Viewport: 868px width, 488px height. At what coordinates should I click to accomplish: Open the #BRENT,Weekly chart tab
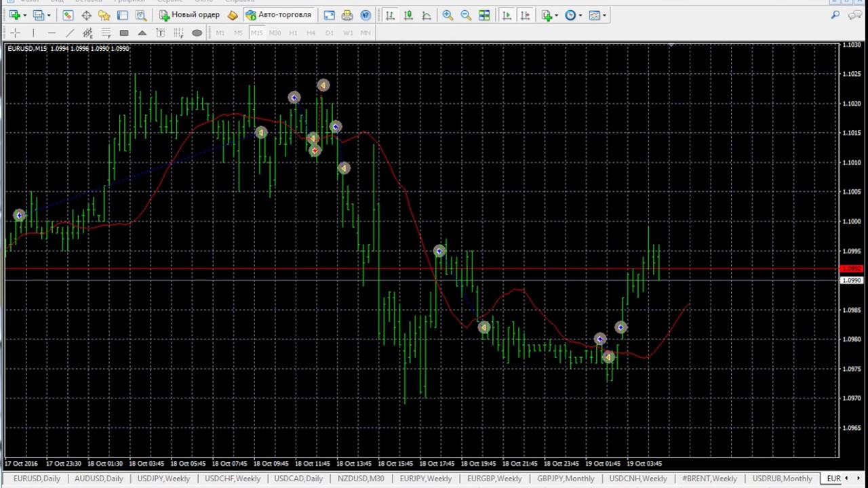pyautogui.click(x=709, y=479)
